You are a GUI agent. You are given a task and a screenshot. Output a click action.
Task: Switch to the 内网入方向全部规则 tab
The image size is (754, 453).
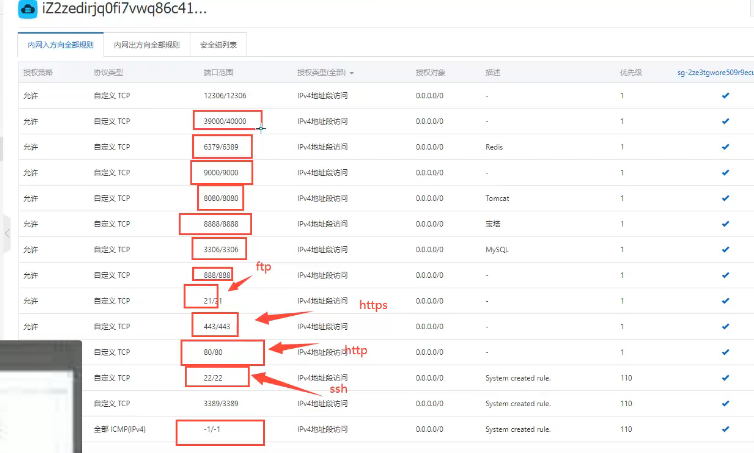point(61,45)
